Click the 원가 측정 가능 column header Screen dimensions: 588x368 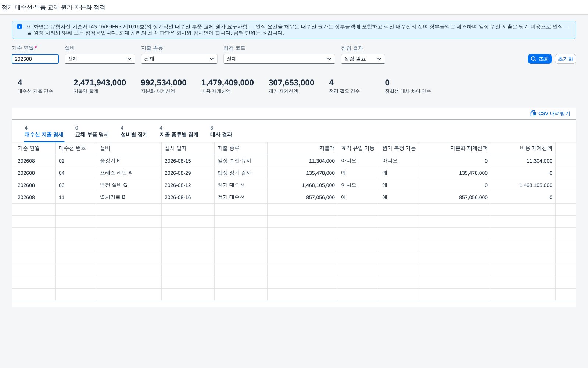click(x=400, y=148)
